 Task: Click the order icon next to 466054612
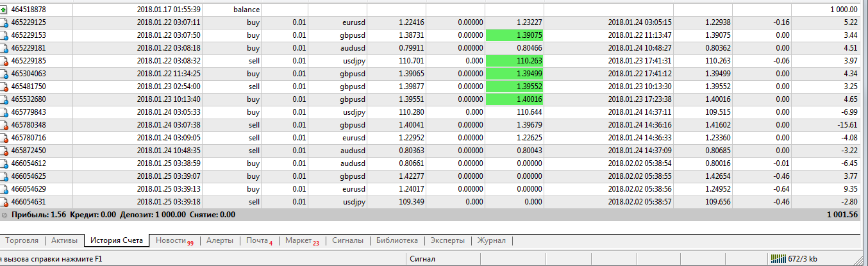(4, 163)
